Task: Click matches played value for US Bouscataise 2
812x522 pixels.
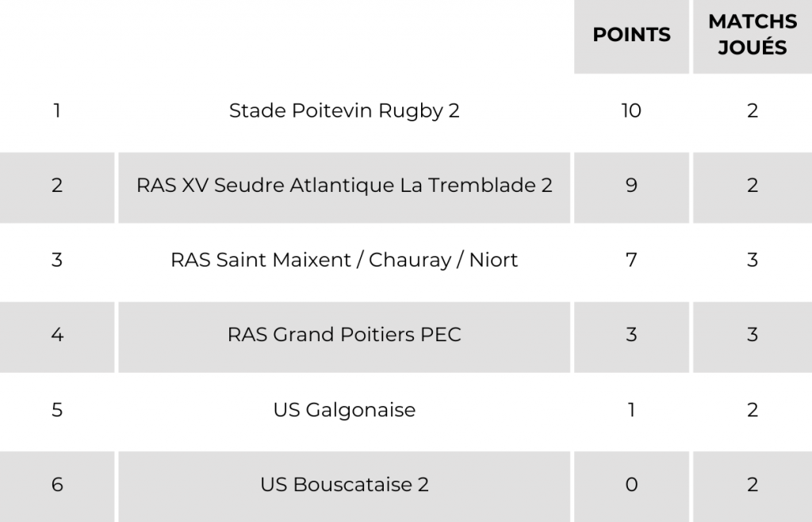Action: (753, 485)
